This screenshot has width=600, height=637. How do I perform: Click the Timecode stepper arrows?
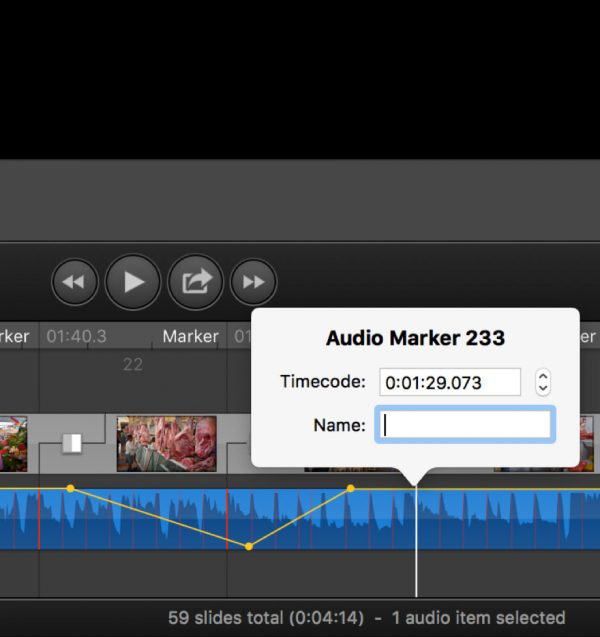pos(543,382)
